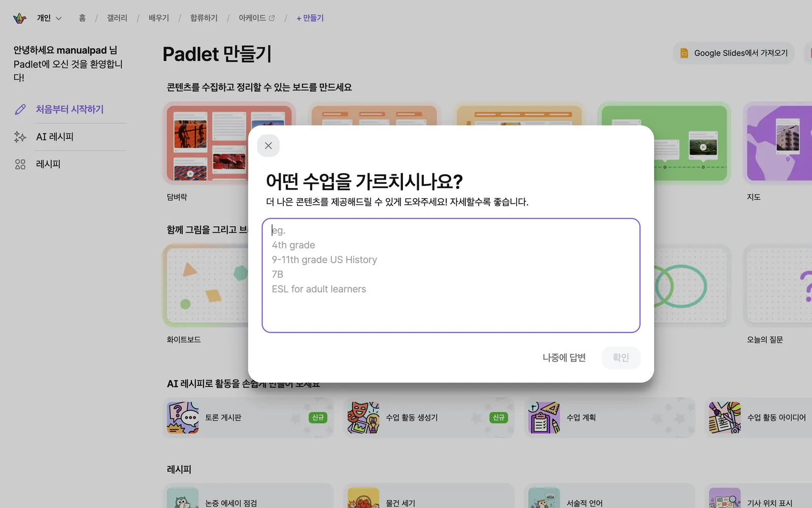This screenshot has height=508, width=812.
Task: Go to 홈 in top navigation
Action: (x=82, y=18)
